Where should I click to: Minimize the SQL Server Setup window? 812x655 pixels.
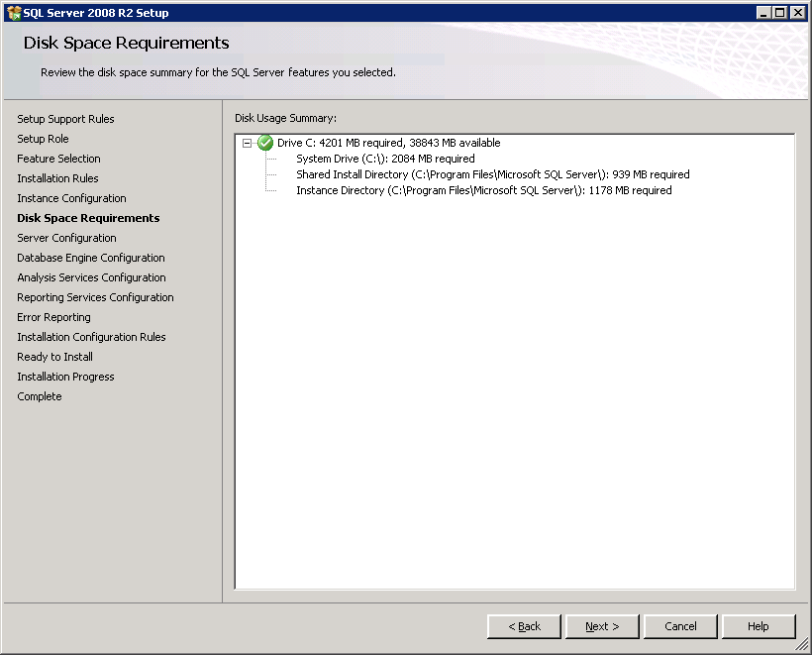pyautogui.click(x=762, y=13)
